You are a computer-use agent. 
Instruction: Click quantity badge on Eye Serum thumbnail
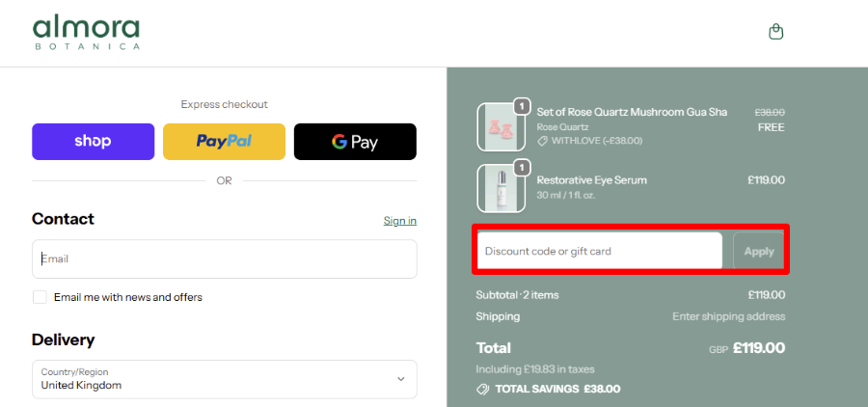click(522, 167)
